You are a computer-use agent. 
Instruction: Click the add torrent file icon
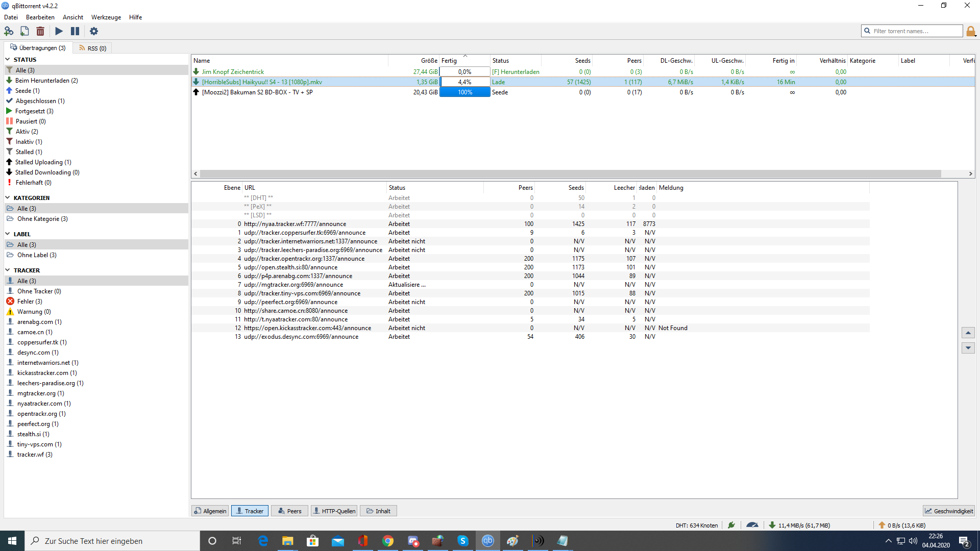coord(24,31)
